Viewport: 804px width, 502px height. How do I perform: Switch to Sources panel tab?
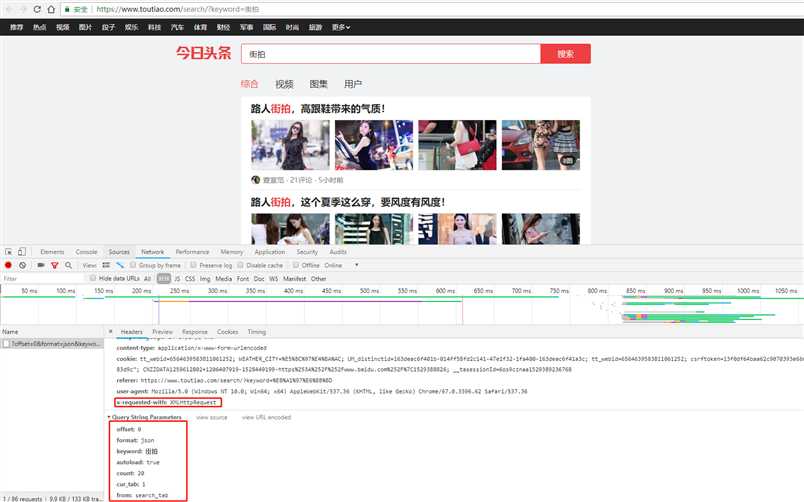pyautogui.click(x=119, y=252)
